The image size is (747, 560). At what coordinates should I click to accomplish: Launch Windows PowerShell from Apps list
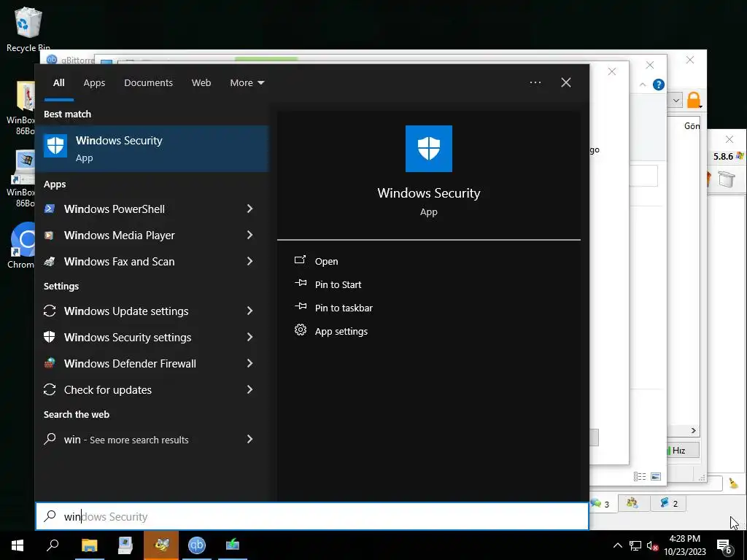(x=115, y=209)
